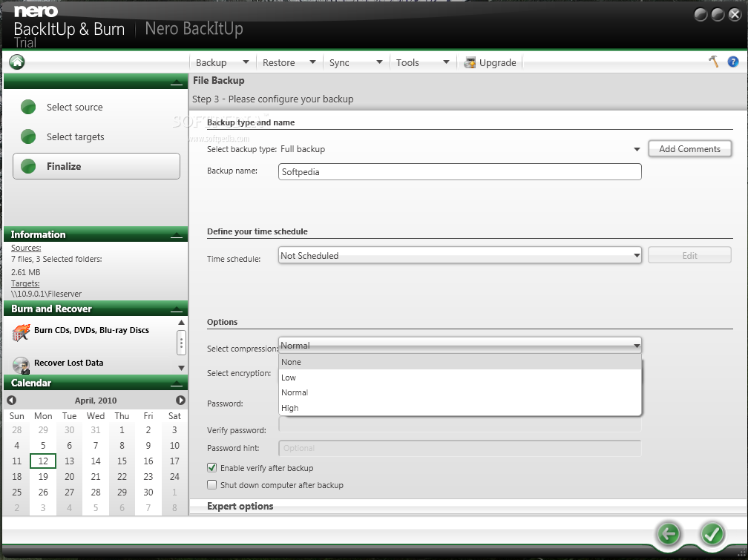Viewport: 748px width, 560px height.
Task: Click the April, 2010 month label
Action: click(96, 401)
